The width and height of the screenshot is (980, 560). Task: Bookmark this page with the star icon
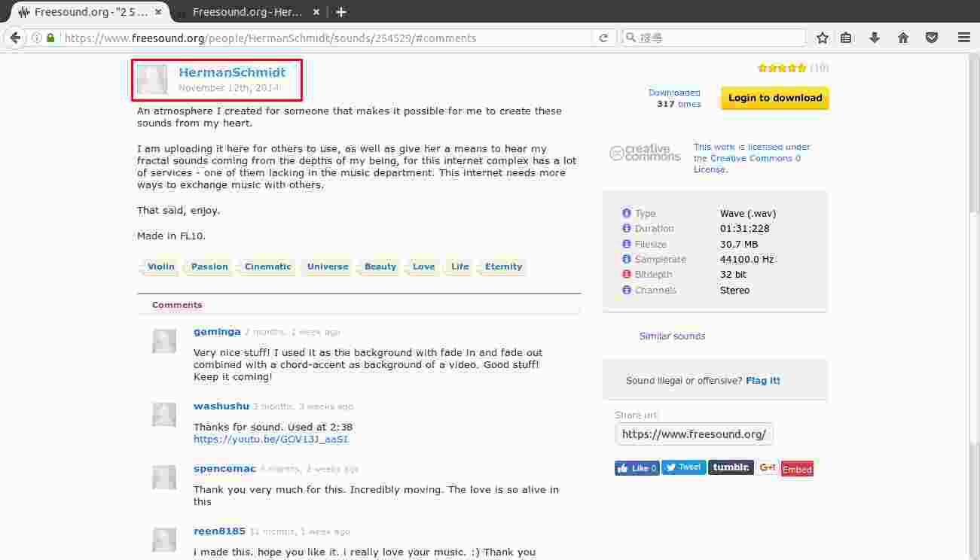tap(823, 38)
